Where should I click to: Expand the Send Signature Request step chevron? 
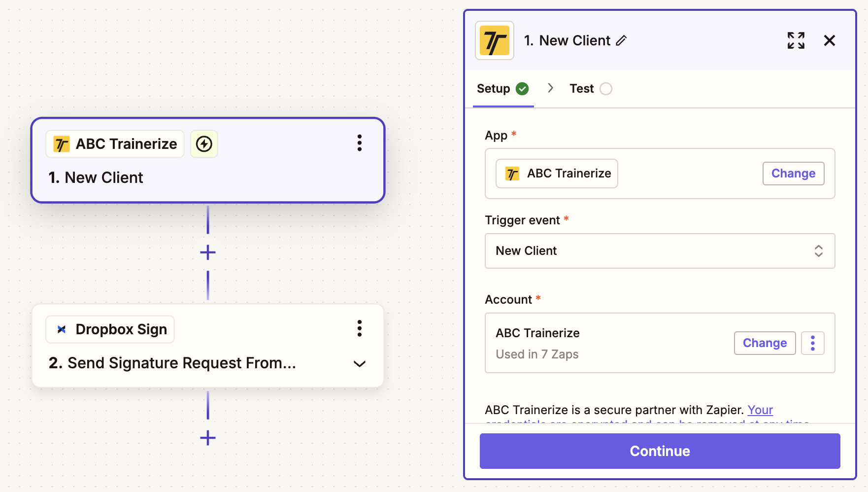[x=360, y=364]
